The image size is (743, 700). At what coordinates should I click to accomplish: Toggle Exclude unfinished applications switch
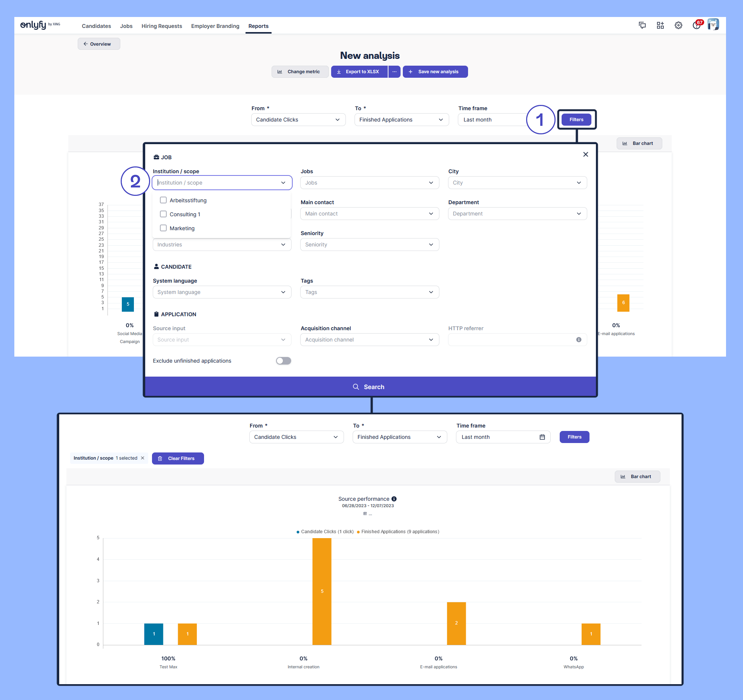(283, 361)
